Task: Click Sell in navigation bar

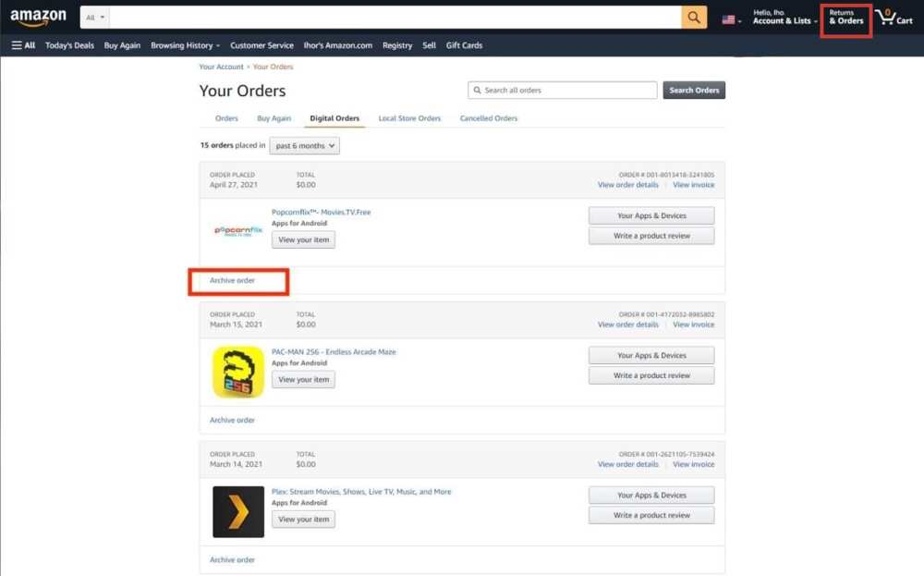Action: (x=429, y=45)
